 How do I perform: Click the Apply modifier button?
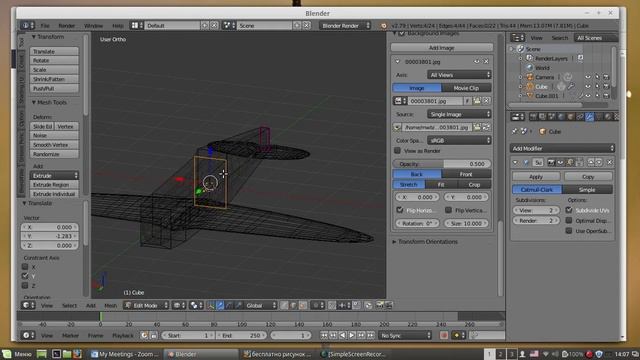[x=536, y=176]
